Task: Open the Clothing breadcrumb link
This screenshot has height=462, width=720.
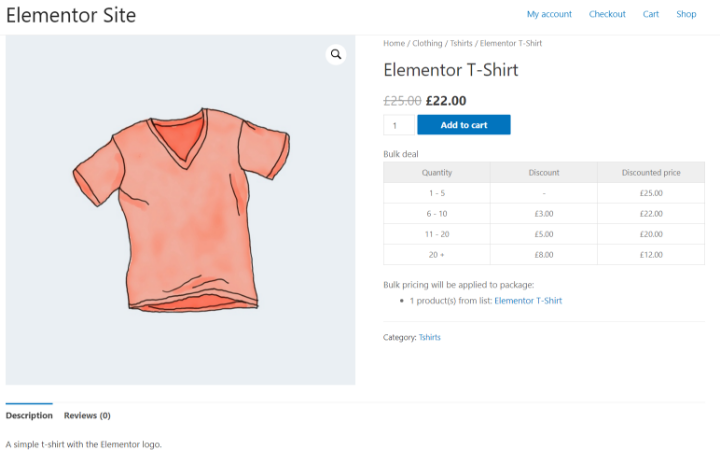Action: point(427,44)
